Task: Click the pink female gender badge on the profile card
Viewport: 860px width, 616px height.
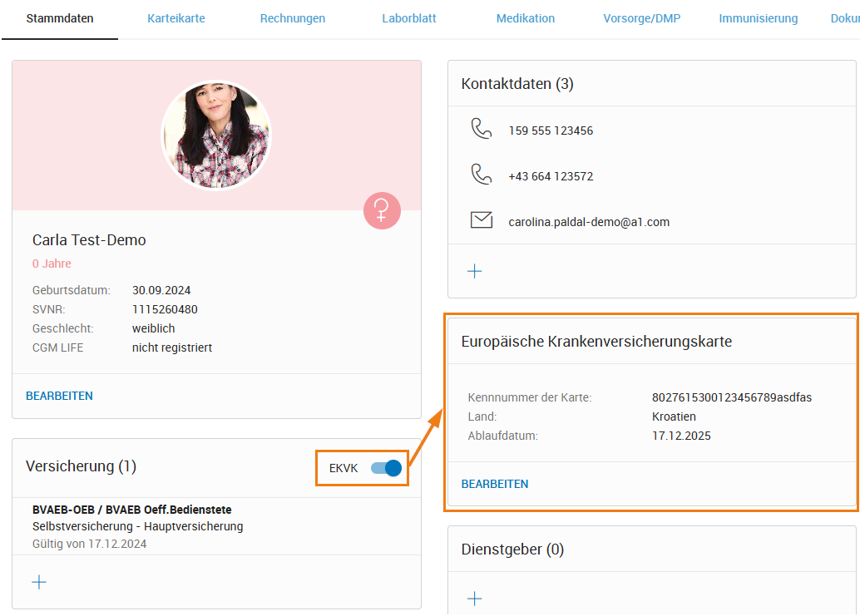Action: tap(382, 210)
